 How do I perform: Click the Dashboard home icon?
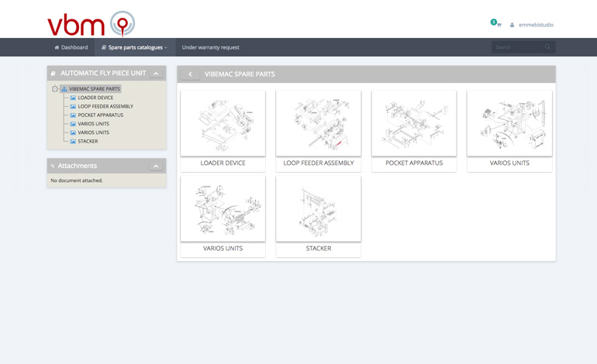57,47
